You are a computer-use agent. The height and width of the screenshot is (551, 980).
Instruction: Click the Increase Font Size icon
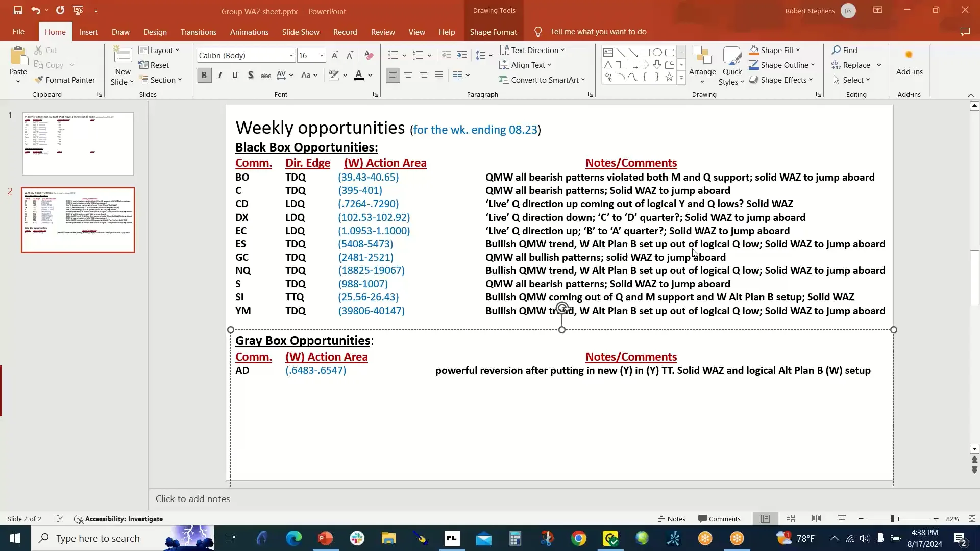tap(335, 55)
